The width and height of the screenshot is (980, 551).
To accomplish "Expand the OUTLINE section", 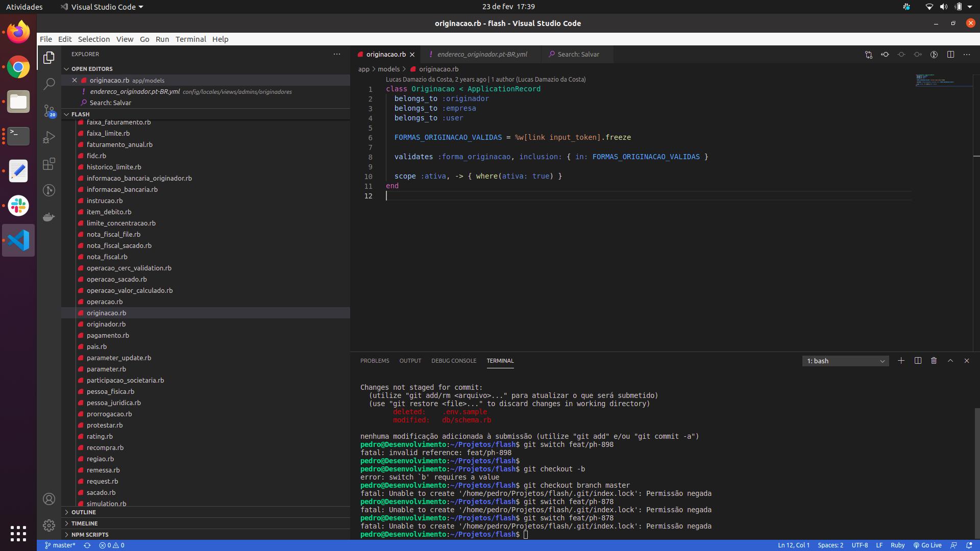I will point(84,512).
